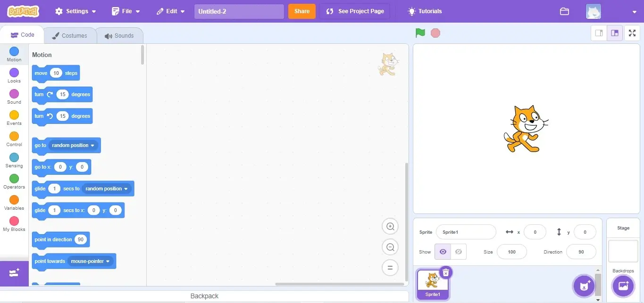Enter full screen stage mode
Image resolution: width=644 pixels, height=303 pixels.
point(632,33)
